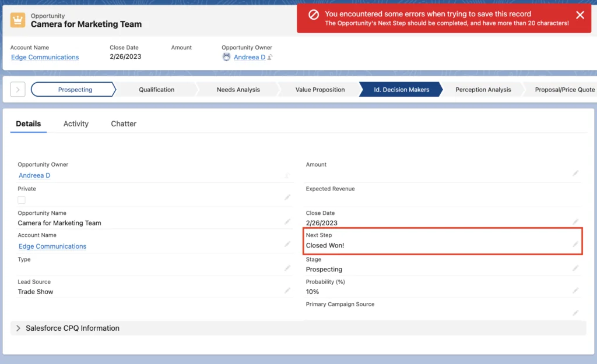This screenshot has height=364, width=597.
Task: Click the Stage value 'Prospecting'
Action: (324, 269)
